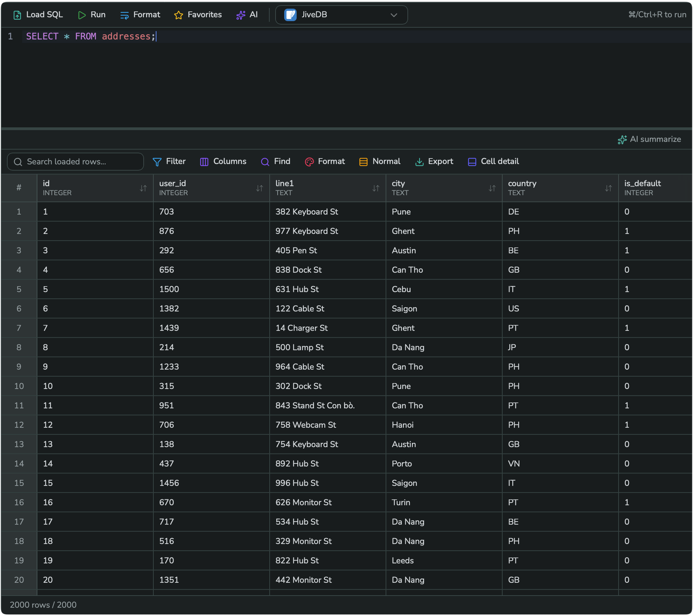Select cell '500 Lamp St'
Viewport: 693px width, 616px height.
pos(328,347)
